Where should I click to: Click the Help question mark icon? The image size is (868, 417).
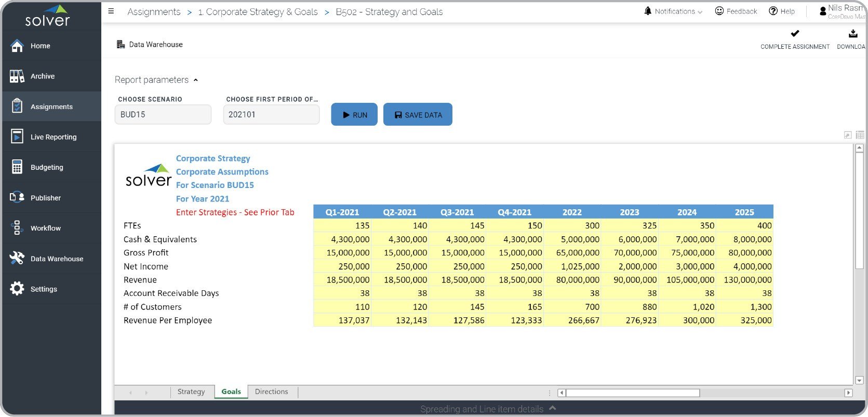click(x=773, y=11)
